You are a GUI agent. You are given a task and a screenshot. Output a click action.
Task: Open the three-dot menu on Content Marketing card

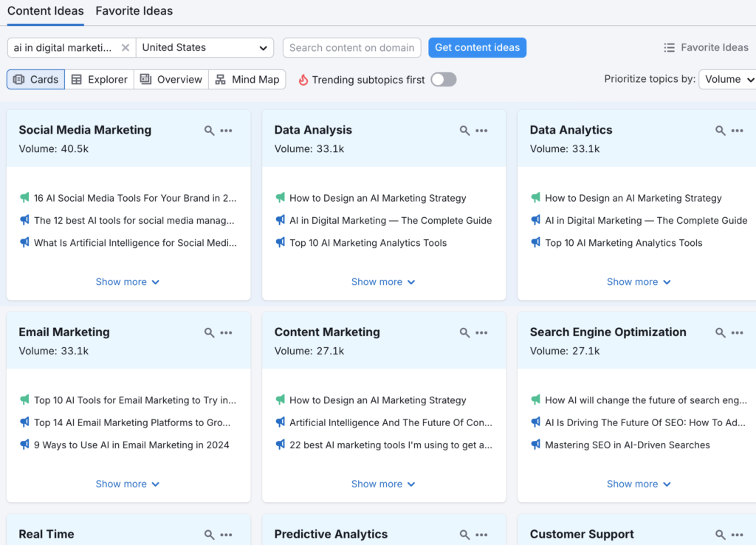coord(481,333)
